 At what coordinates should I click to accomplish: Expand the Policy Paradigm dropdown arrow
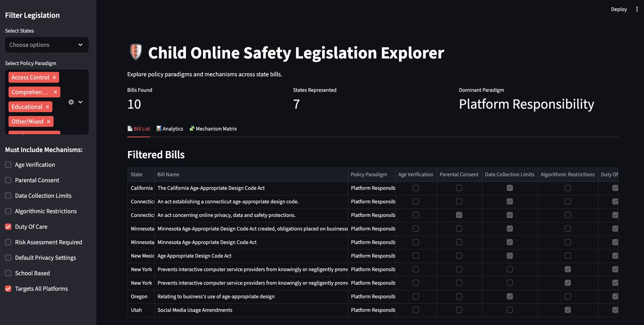pos(80,102)
